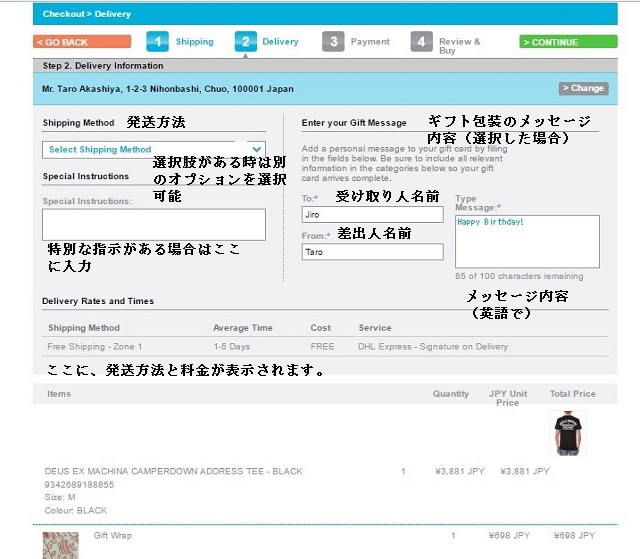Click the step 1 number icon
This screenshot has width=640, height=559.
click(x=157, y=41)
